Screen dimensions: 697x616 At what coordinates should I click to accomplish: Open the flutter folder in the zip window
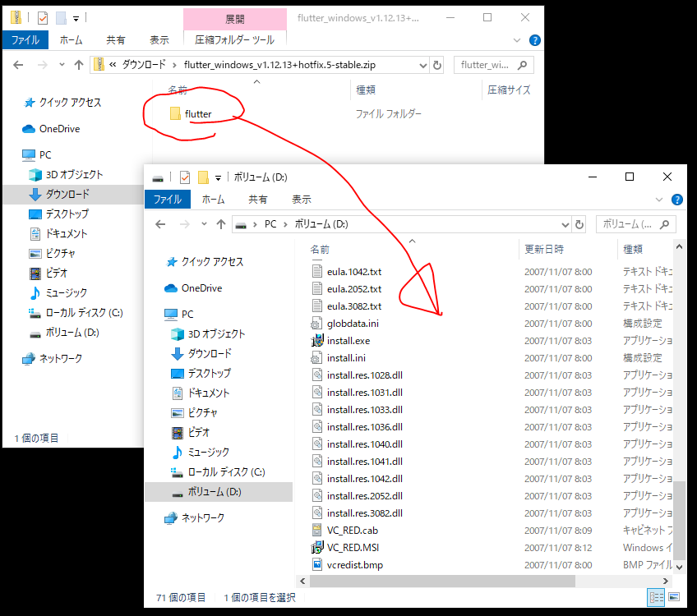coord(191,113)
